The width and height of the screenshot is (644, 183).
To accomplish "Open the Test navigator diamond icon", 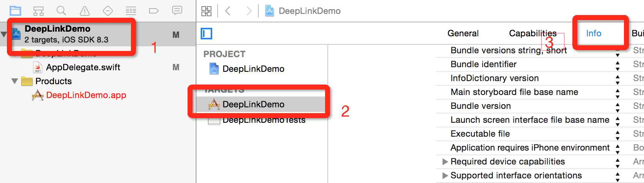I will coord(108,11).
